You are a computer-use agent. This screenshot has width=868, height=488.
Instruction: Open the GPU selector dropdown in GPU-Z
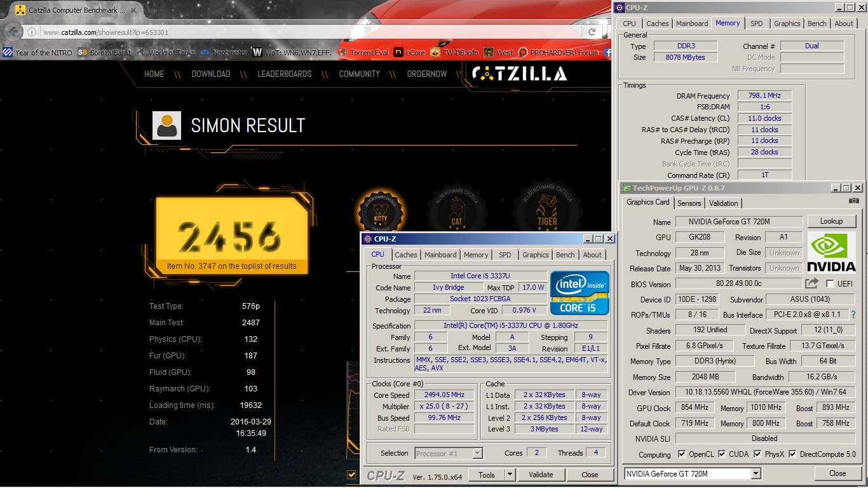point(756,473)
